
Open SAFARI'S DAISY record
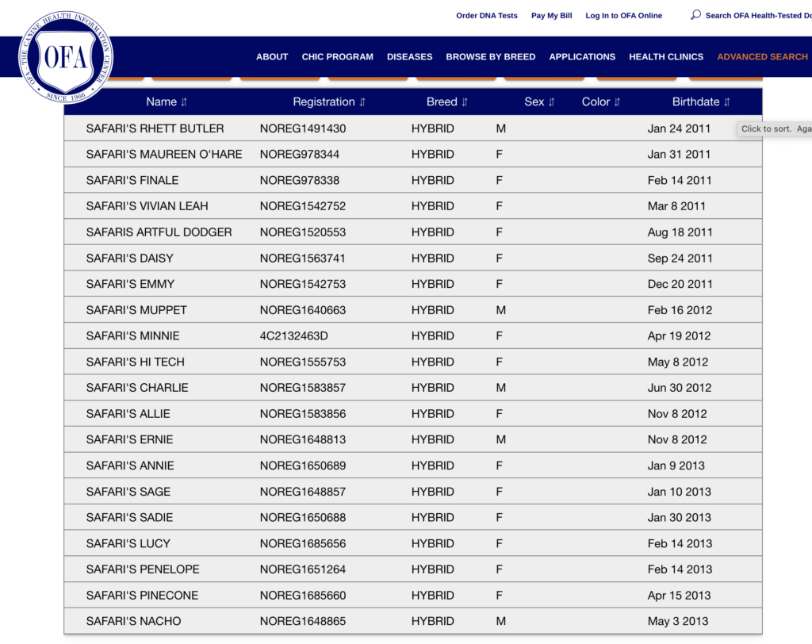point(129,258)
